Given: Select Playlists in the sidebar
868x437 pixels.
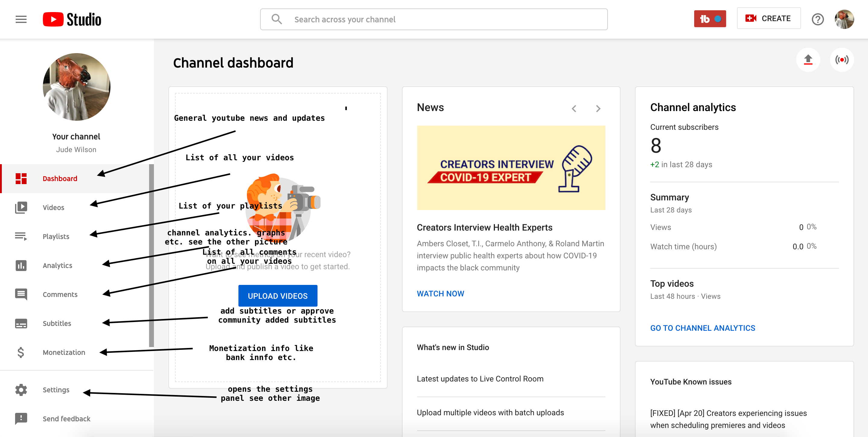Looking at the screenshot, I should click(x=56, y=237).
